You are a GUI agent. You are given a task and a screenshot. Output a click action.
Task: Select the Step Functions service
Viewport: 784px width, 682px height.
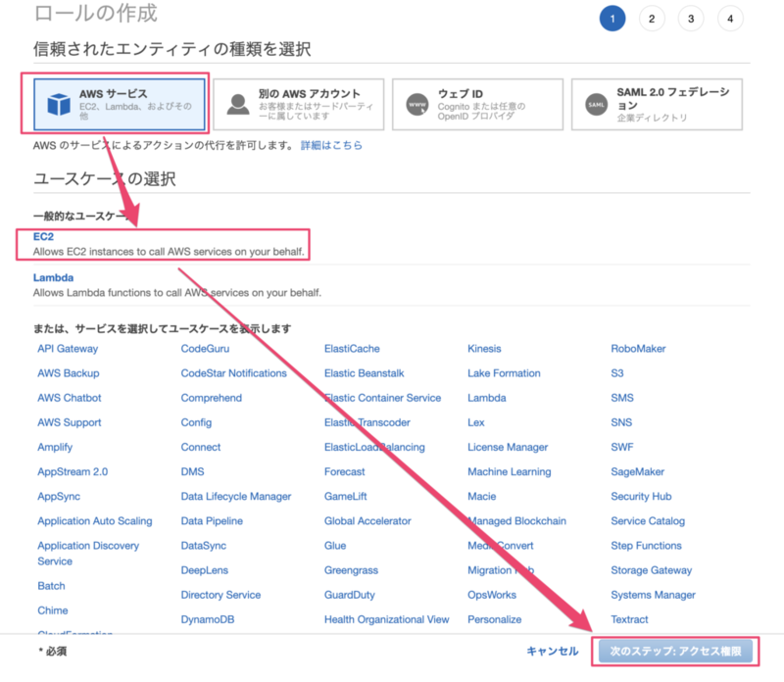click(x=646, y=546)
